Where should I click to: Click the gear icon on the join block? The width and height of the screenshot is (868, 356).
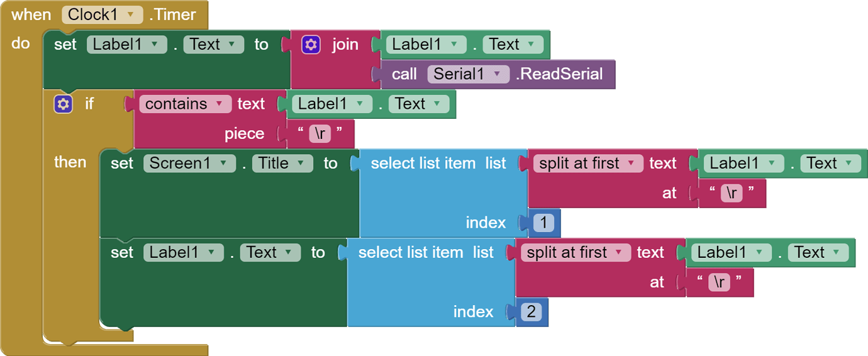click(311, 45)
